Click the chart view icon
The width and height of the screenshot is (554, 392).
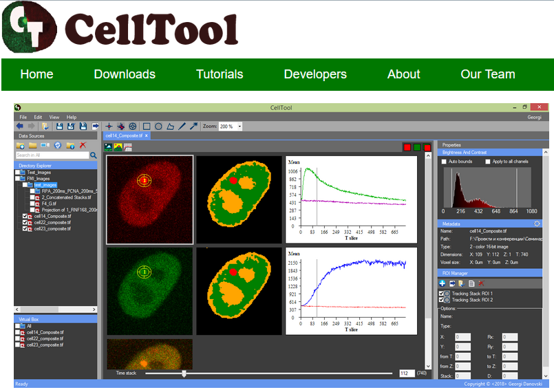(128, 147)
